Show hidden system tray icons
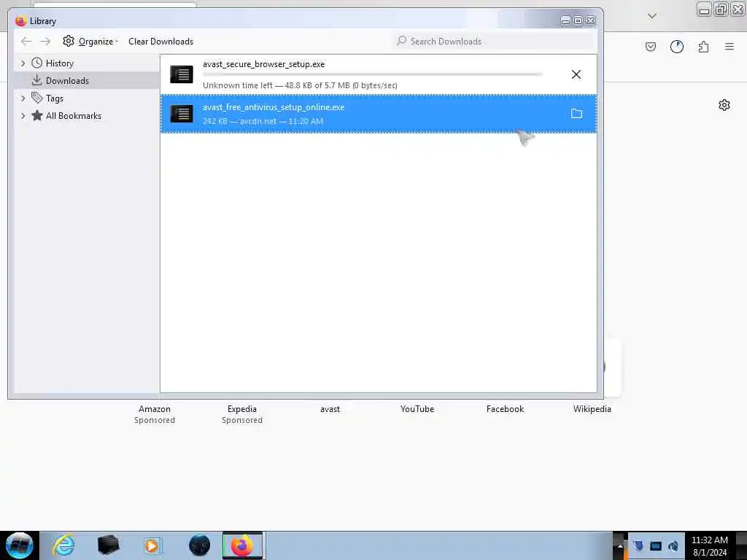The image size is (747, 560). tap(620, 545)
